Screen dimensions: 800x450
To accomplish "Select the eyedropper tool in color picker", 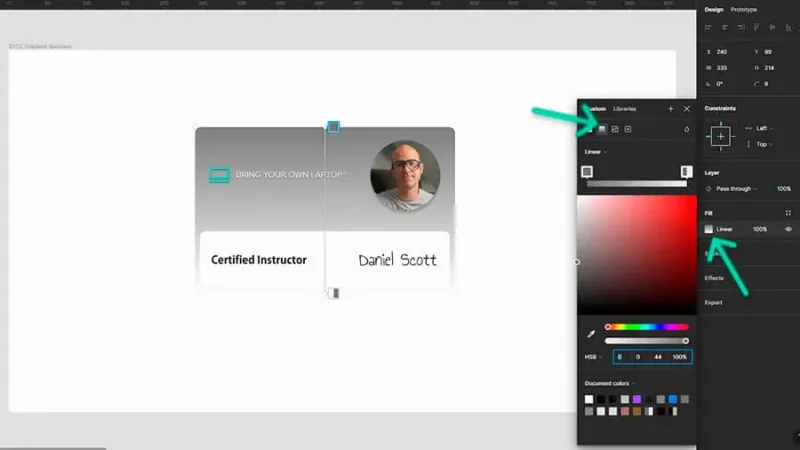I will point(591,333).
